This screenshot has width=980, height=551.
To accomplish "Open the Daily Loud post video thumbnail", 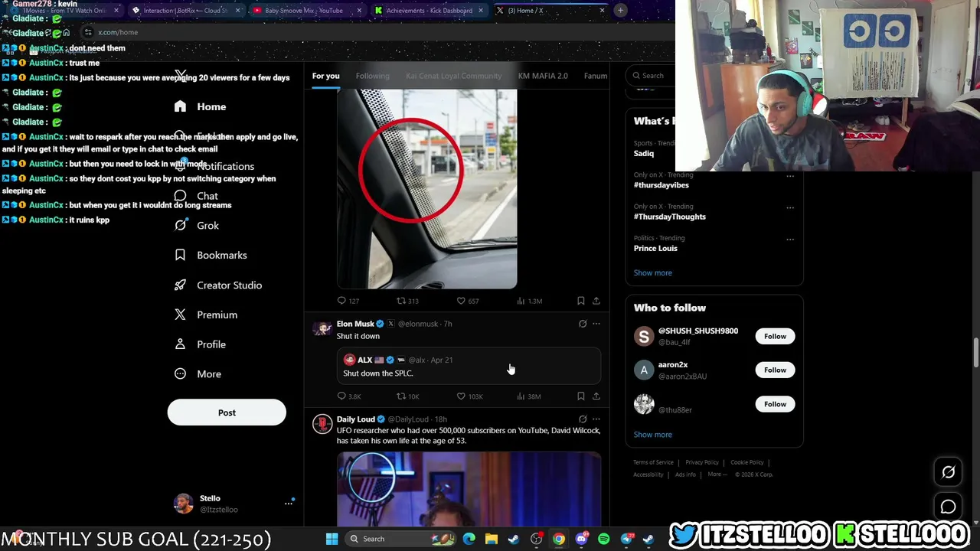I will [x=469, y=488].
